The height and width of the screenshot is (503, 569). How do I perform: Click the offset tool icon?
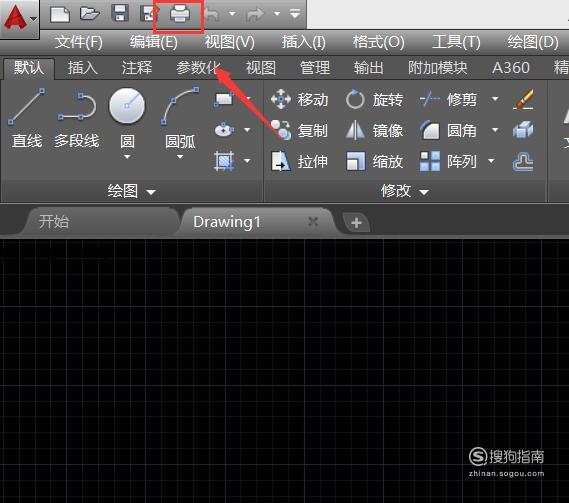[523, 162]
